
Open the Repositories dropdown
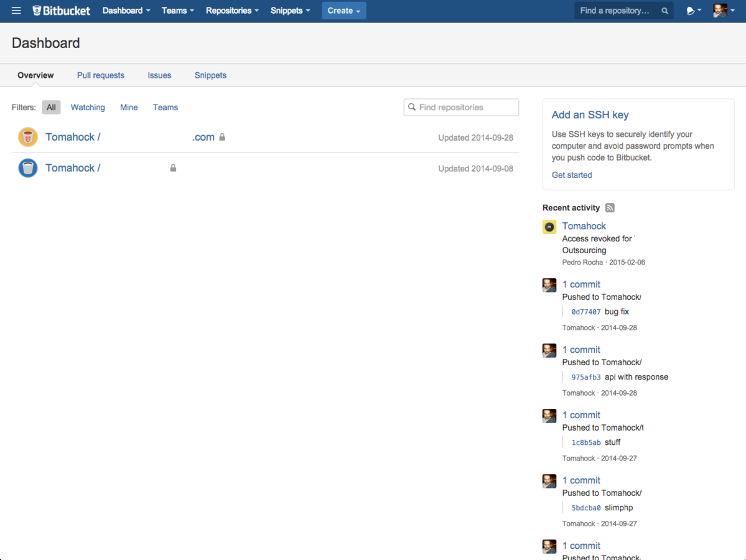(x=232, y=11)
